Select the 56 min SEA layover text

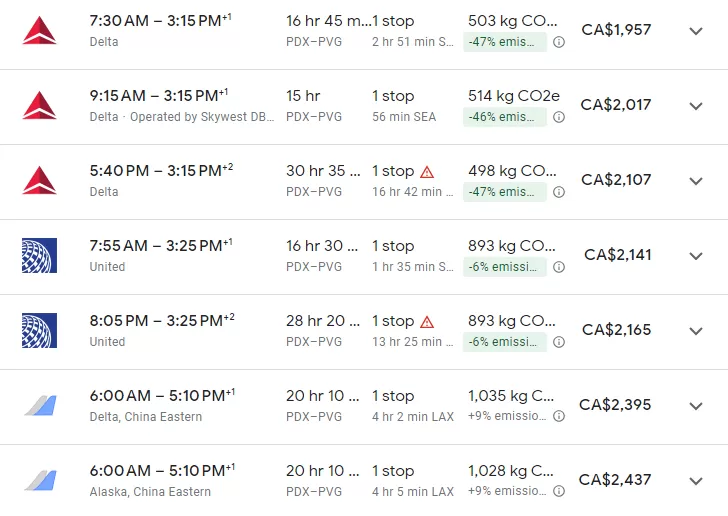pos(404,117)
